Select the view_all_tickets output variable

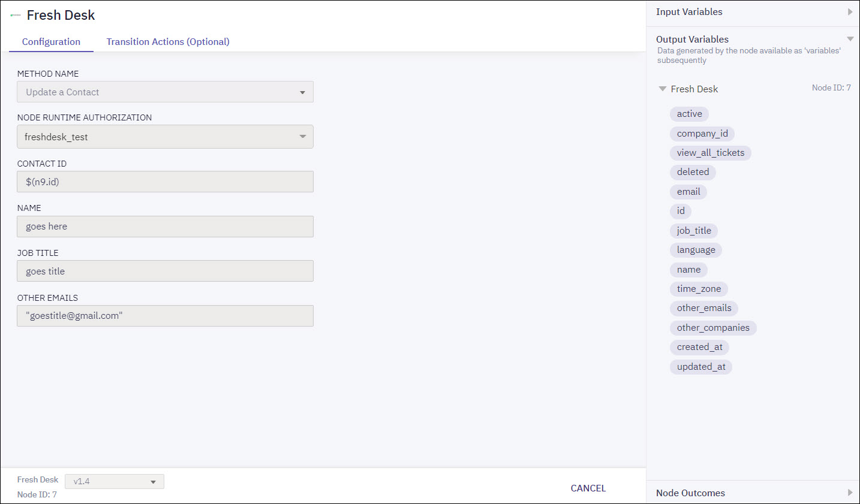click(x=711, y=153)
